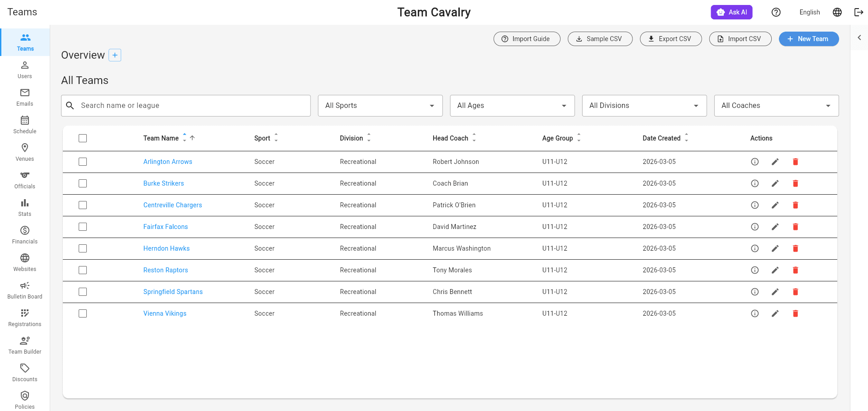Click the Import Guide button
This screenshot has height=411, width=868.
[527, 39]
